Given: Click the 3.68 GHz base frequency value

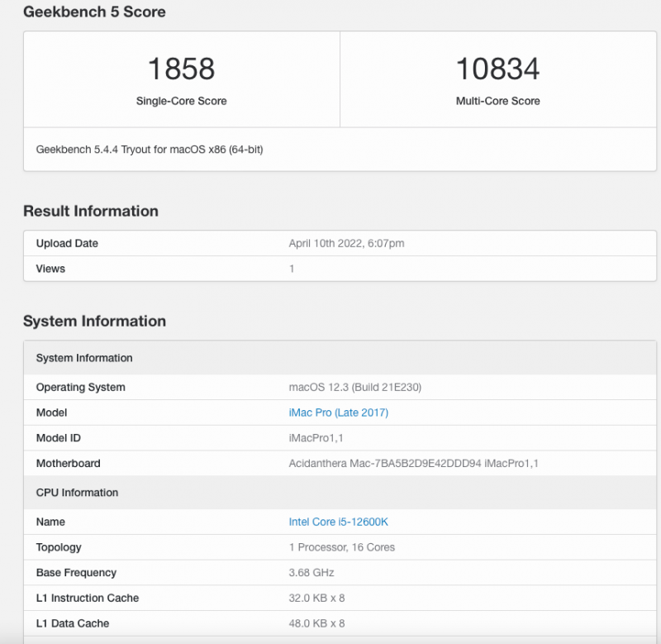Looking at the screenshot, I should coord(311,573).
